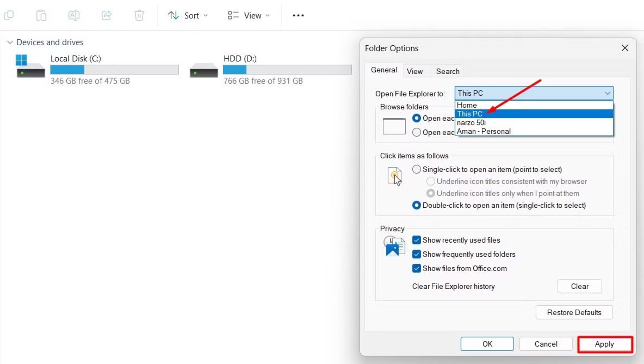
Task: Click the Copy icon in the toolbar
Action: [9, 15]
